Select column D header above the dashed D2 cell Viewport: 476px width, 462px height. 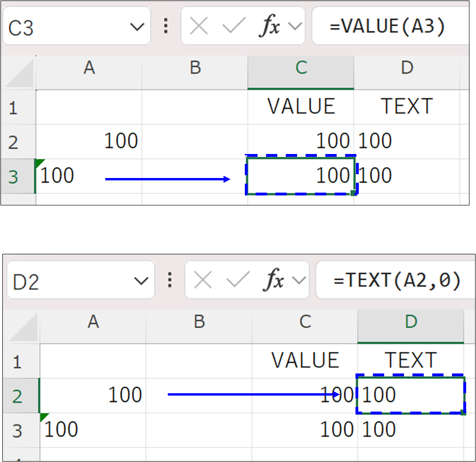pos(411,322)
